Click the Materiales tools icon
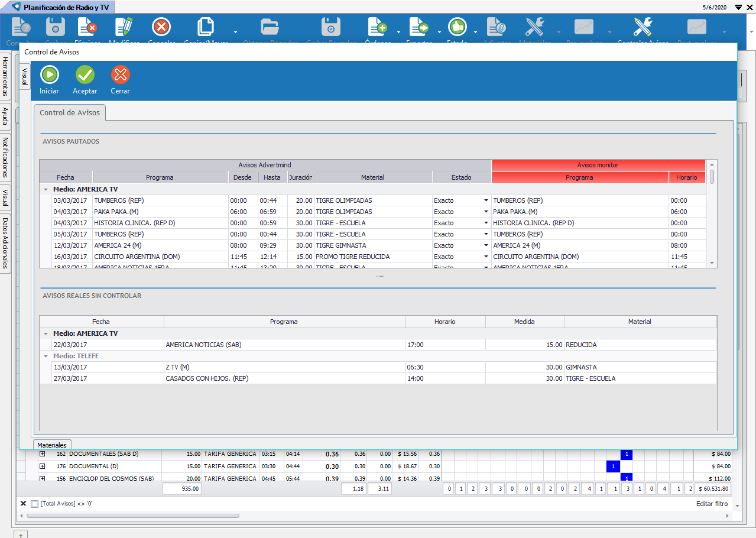Screen dimensions: 756x538 tap(534, 27)
